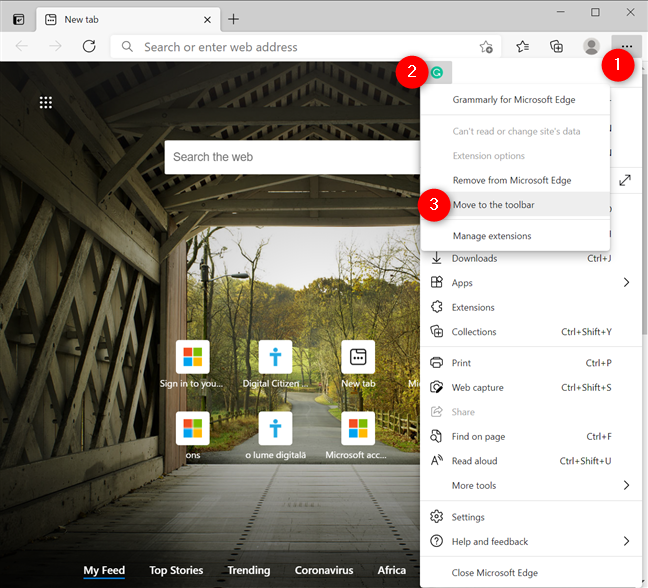Expand the More tools submenu arrow
Screen dimensions: 648x588
coord(626,485)
